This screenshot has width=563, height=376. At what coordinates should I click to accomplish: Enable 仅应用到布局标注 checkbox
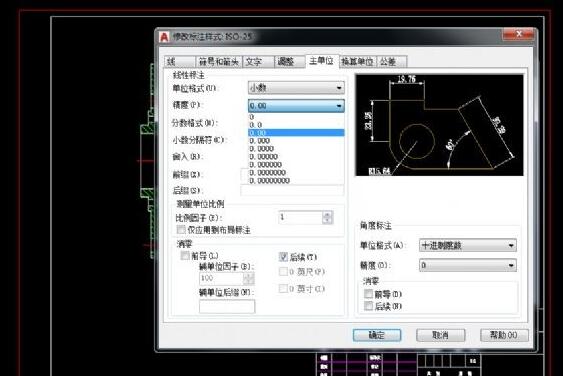[181, 229]
